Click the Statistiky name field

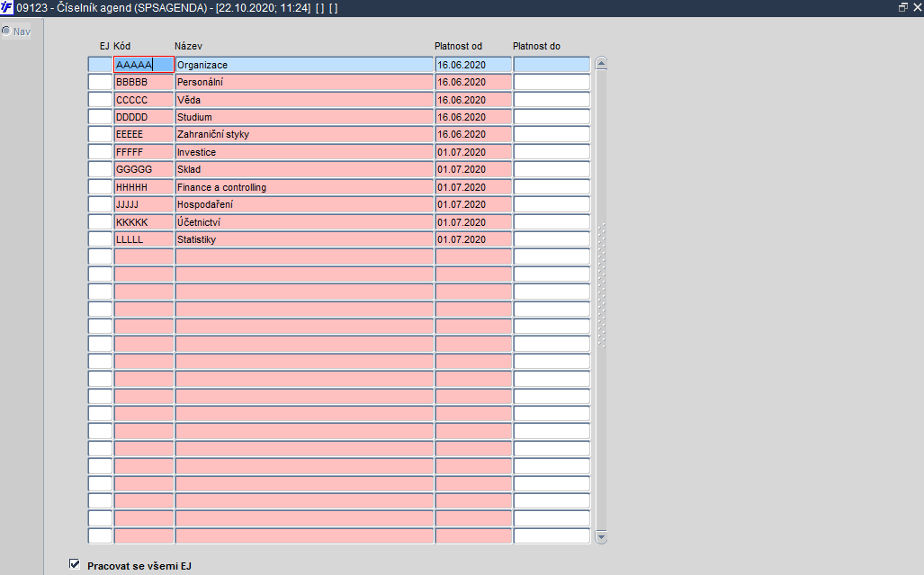pyautogui.click(x=304, y=239)
